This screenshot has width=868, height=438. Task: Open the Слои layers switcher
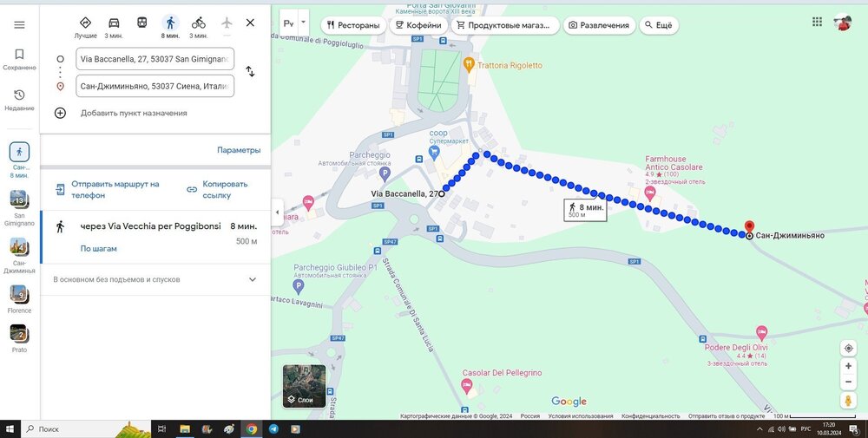(305, 386)
